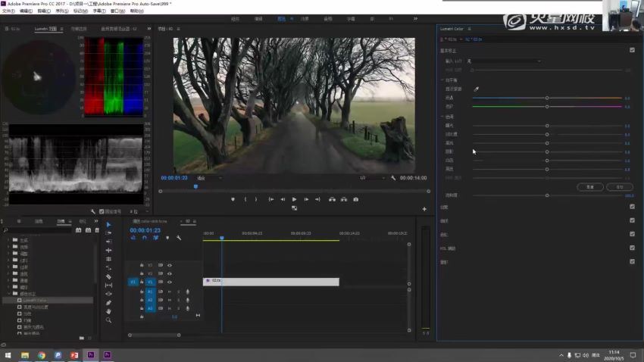644x362 pixels.
Task: Click the Lift button
Action: (332, 199)
